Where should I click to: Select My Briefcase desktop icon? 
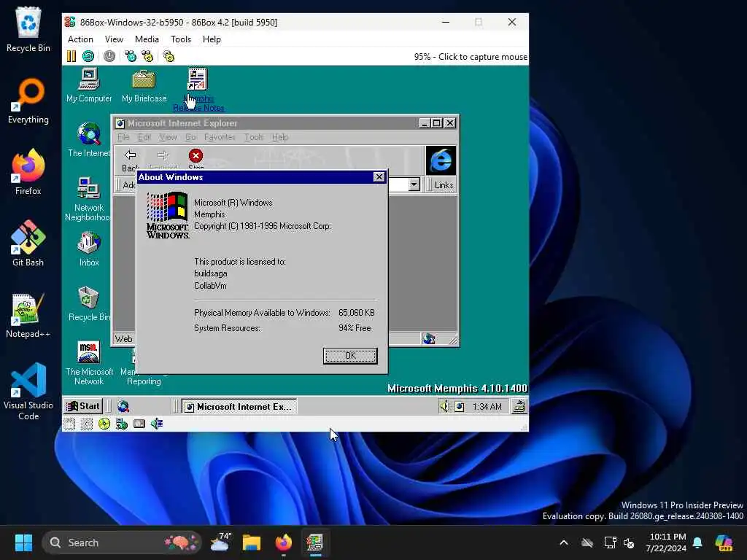coord(144,86)
